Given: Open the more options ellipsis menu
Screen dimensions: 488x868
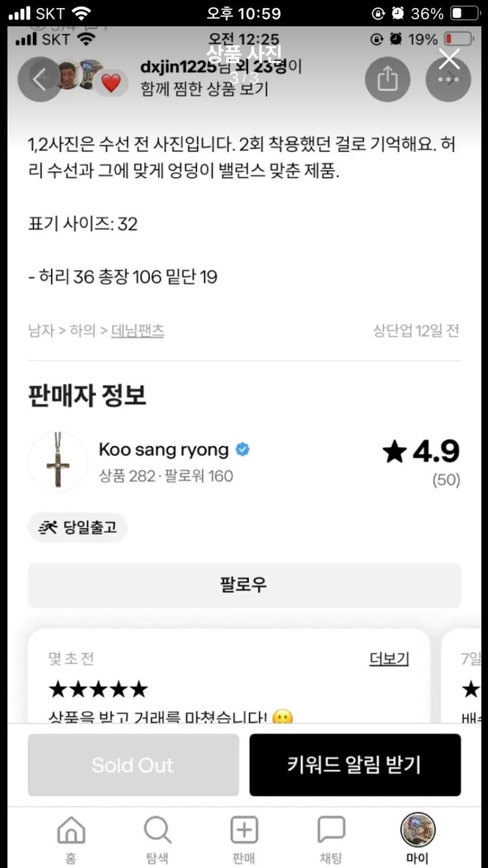Looking at the screenshot, I should 447,80.
